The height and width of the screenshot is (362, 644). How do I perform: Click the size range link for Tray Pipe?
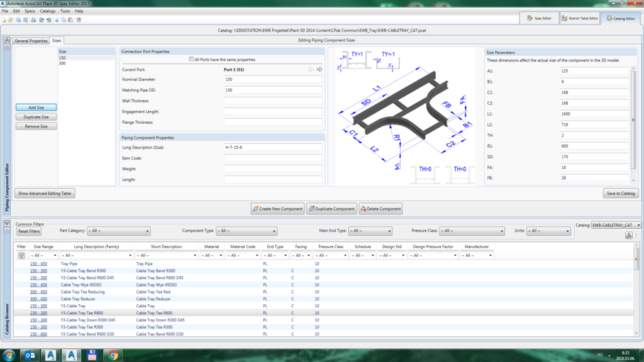pos(38,264)
